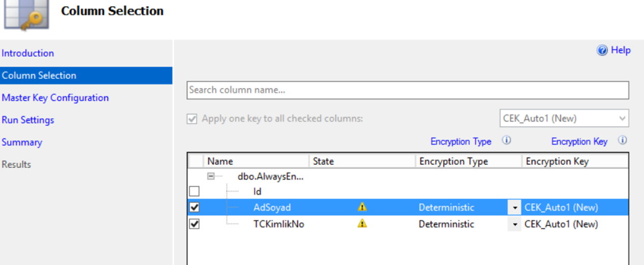Click the Encryption Type link
Screen dimensions: 644x265
click(x=461, y=141)
